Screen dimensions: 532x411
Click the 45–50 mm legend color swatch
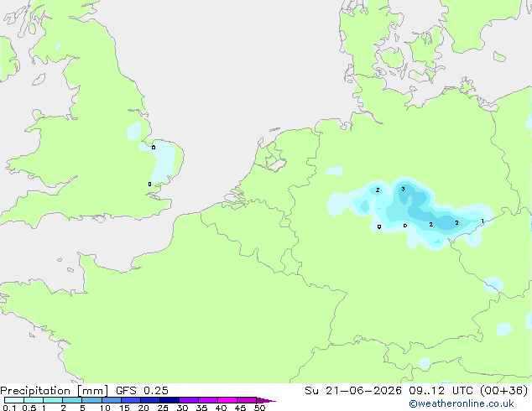247,400
